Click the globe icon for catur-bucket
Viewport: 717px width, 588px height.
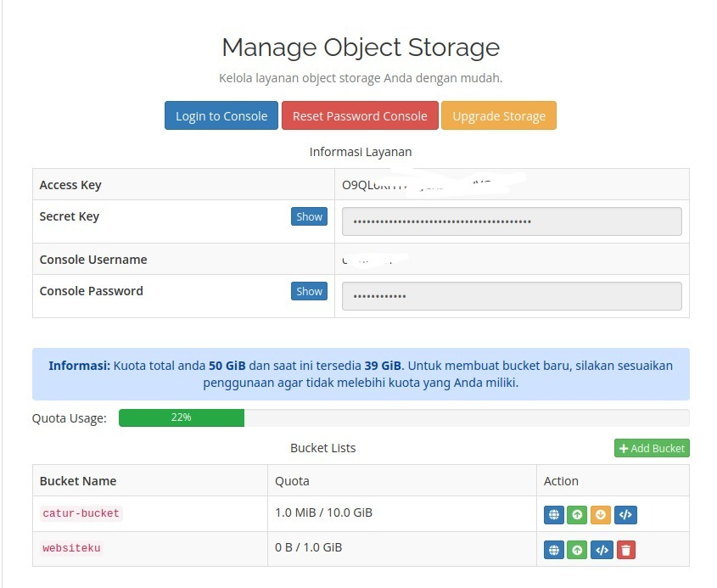pos(553,514)
